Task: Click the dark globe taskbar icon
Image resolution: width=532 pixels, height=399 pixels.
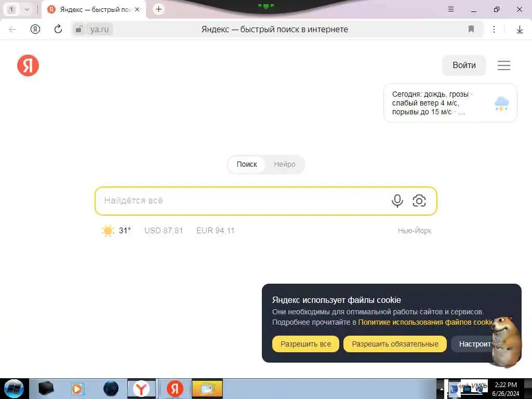Action: tap(111, 389)
